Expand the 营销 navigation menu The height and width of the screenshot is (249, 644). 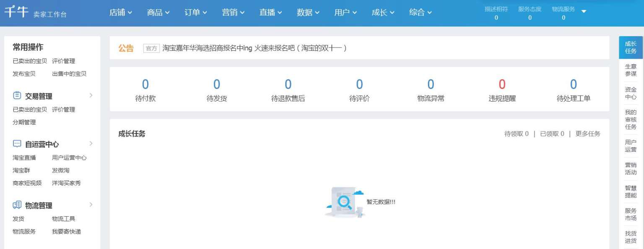coord(233,13)
